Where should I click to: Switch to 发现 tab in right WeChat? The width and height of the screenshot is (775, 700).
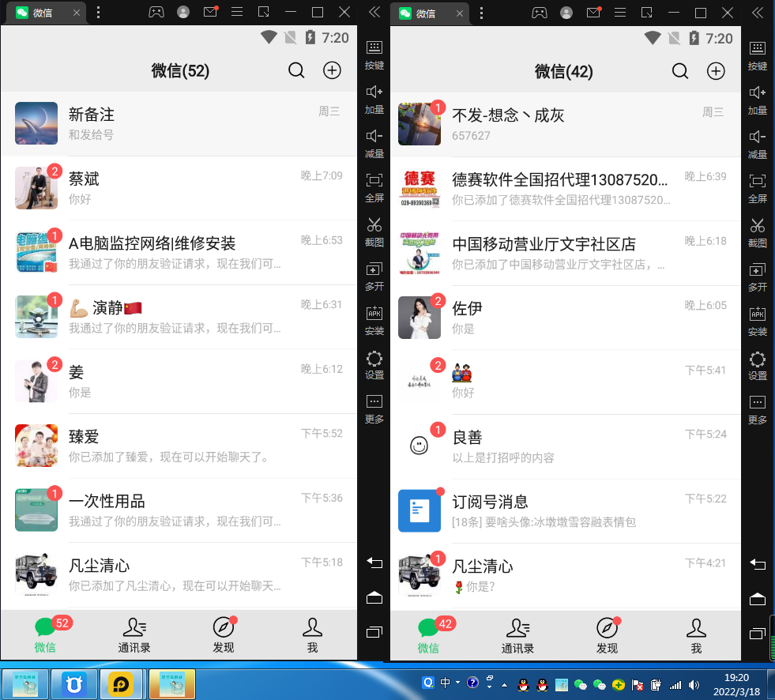607,636
